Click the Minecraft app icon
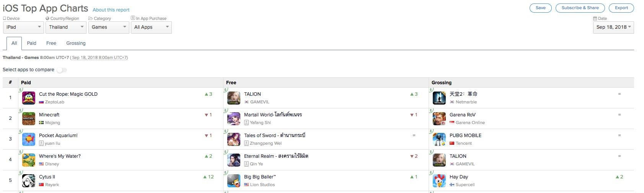The image size is (644, 193). [x=29, y=119]
